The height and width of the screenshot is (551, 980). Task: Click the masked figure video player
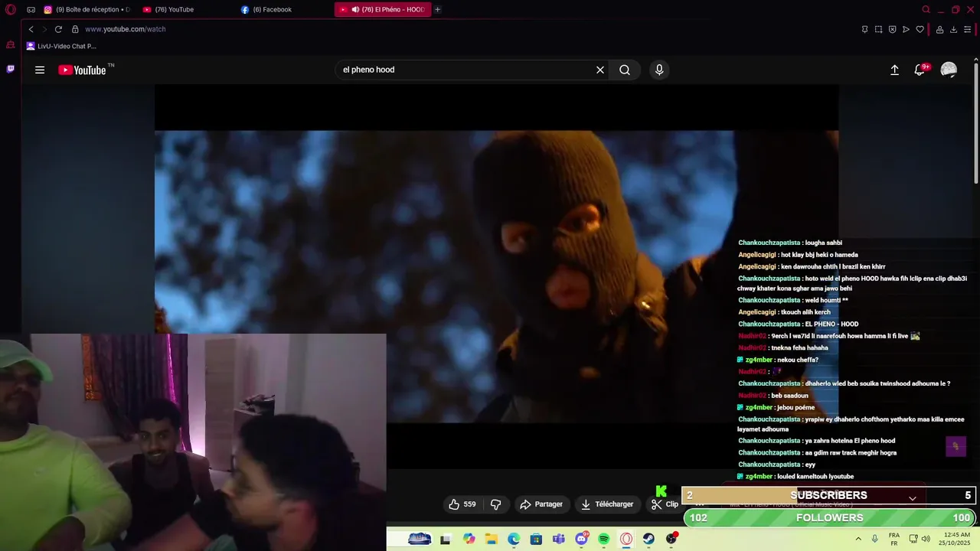[496, 275]
